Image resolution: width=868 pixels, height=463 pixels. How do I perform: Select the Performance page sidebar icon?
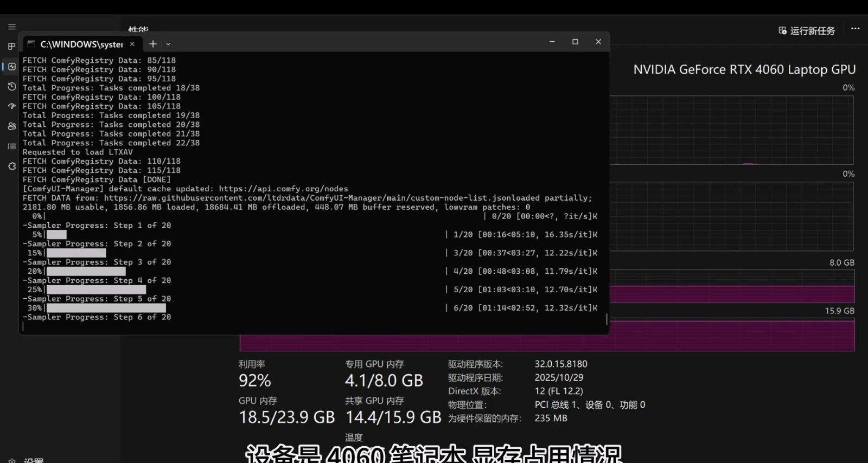pyautogui.click(x=11, y=67)
